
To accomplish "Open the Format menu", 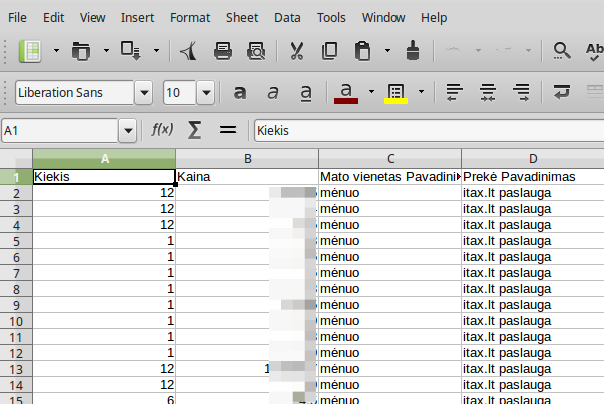I will [x=190, y=17].
